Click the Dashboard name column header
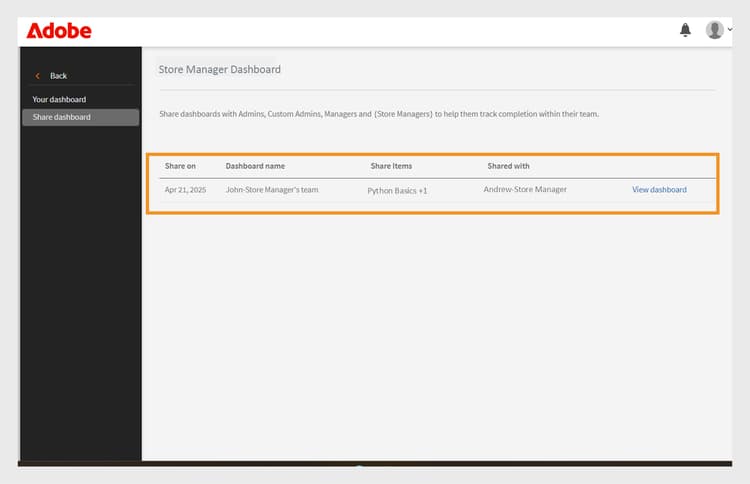This screenshot has height=484, width=750. (255, 166)
